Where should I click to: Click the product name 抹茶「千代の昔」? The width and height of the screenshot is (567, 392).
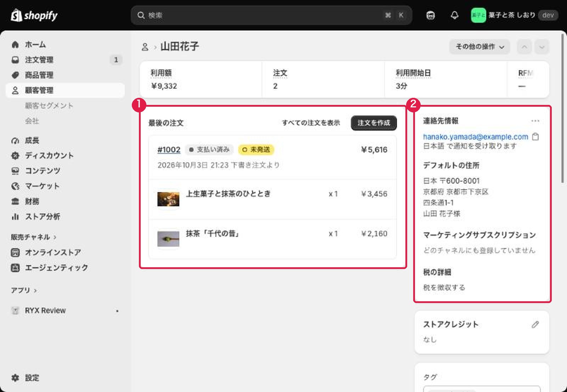click(213, 234)
